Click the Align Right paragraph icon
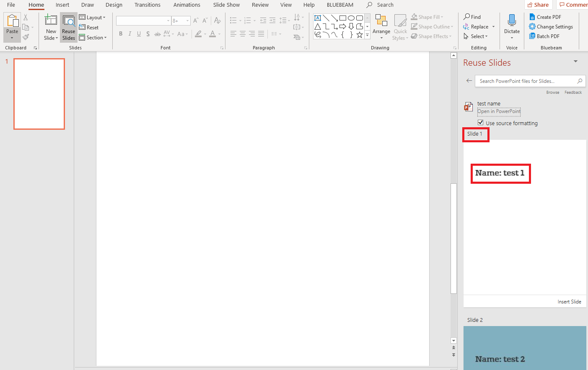The width and height of the screenshot is (588, 370). coord(252,34)
